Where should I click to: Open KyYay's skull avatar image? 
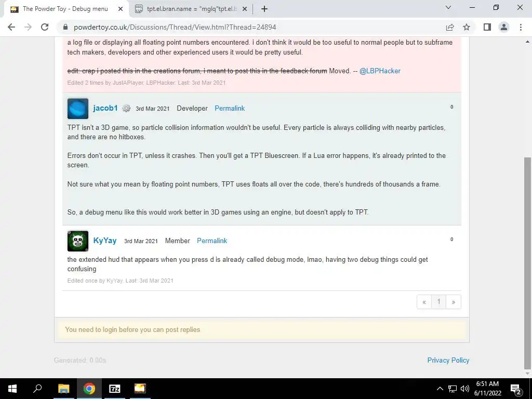click(x=78, y=241)
